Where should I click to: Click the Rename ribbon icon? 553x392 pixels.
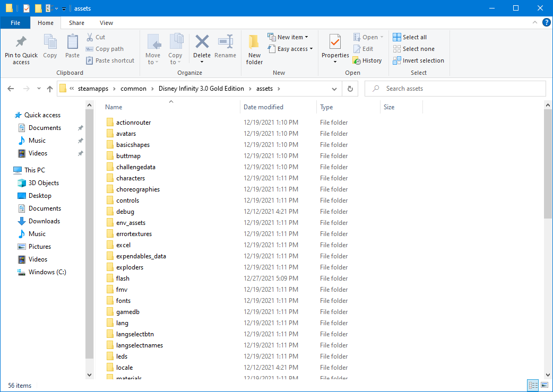point(226,41)
